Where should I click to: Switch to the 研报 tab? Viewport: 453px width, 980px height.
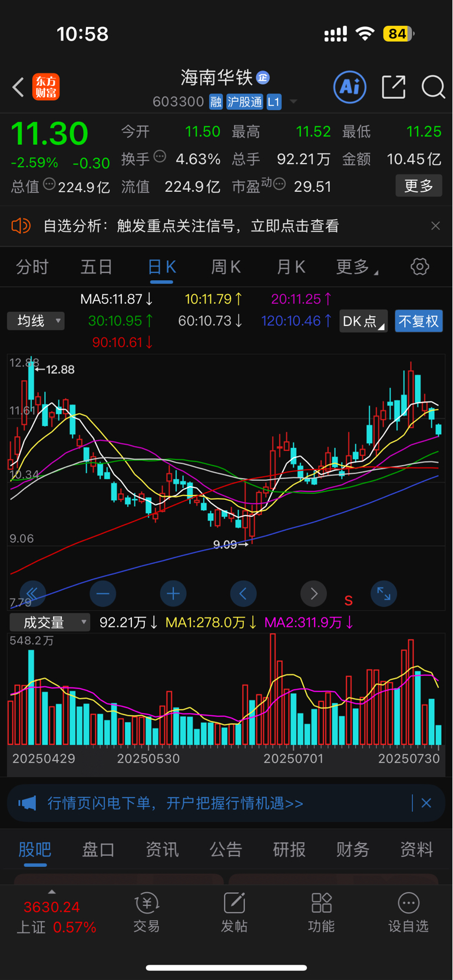point(289,849)
